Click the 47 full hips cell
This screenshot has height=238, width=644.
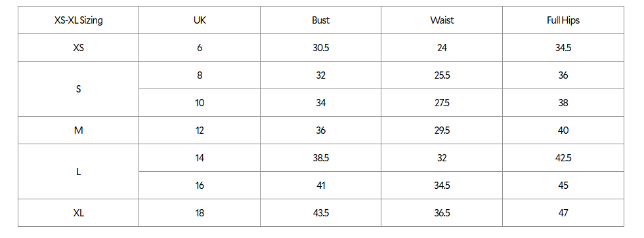(x=563, y=213)
